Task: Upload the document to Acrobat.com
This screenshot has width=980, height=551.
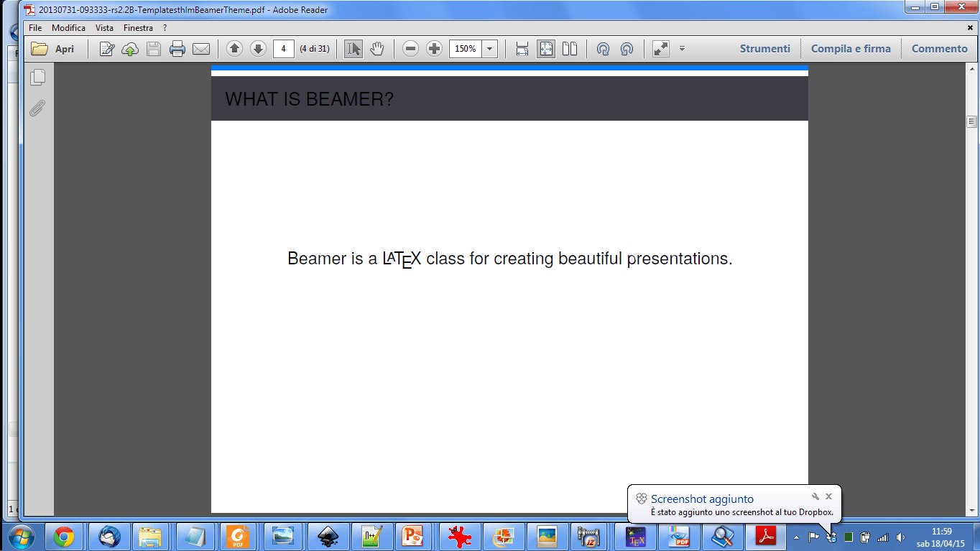Action: click(130, 48)
